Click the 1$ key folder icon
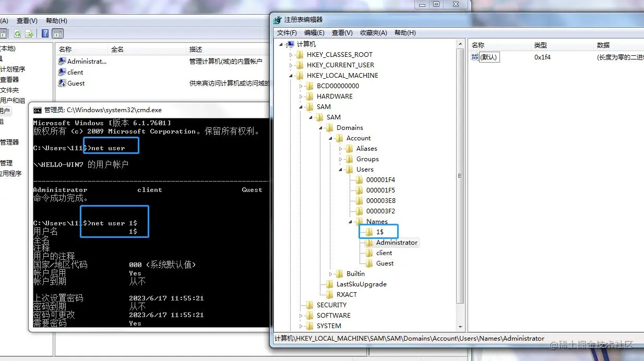The image size is (644, 361). coord(369,232)
